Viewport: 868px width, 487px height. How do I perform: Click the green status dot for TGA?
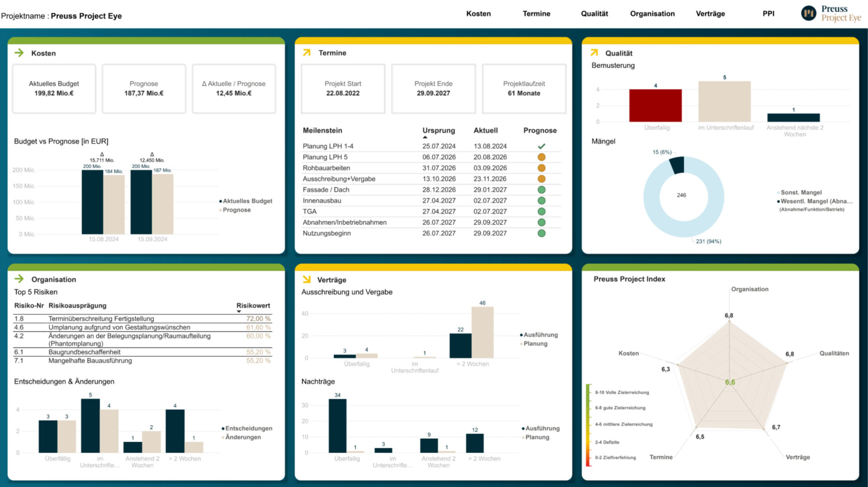(541, 211)
